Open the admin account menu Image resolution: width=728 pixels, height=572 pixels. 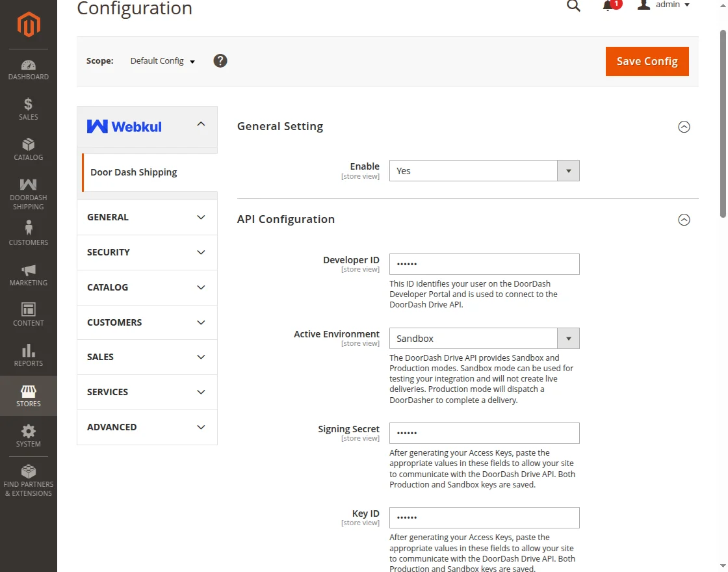(662, 6)
